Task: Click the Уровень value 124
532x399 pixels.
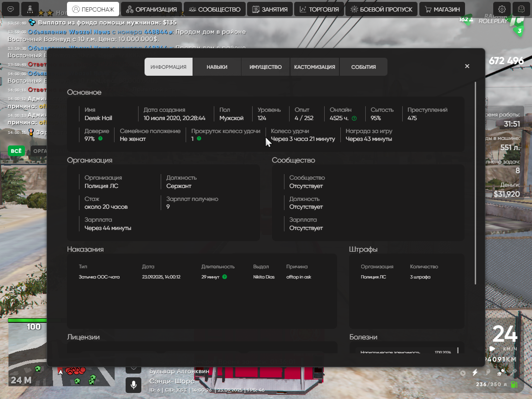Action: [262, 118]
